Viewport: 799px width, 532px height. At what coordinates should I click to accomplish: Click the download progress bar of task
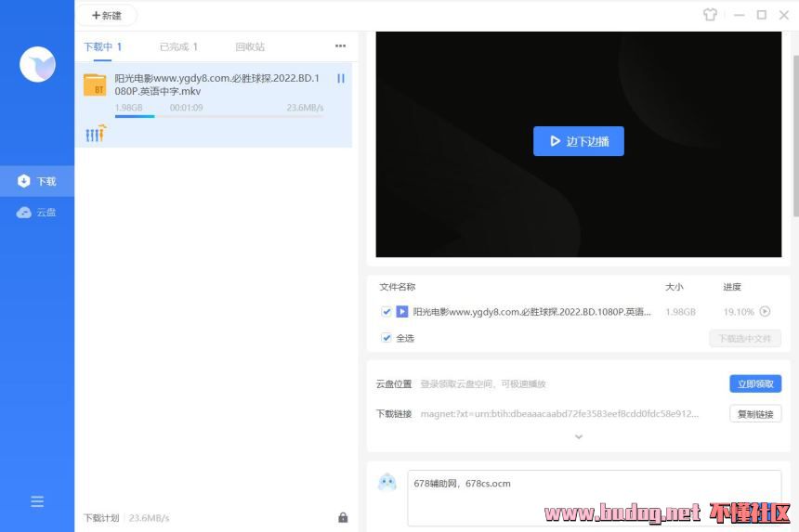tap(219, 117)
